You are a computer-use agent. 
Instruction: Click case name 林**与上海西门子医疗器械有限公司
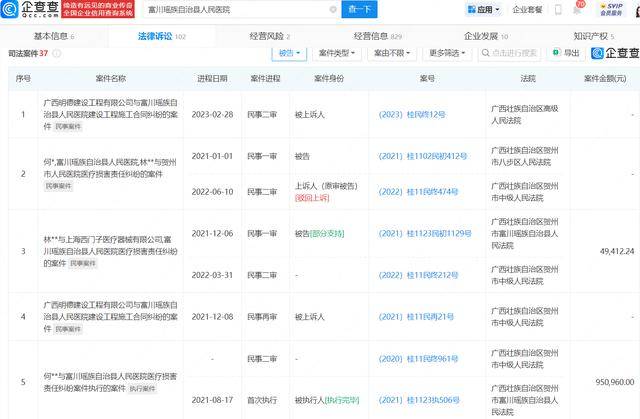click(x=111, y=251)
